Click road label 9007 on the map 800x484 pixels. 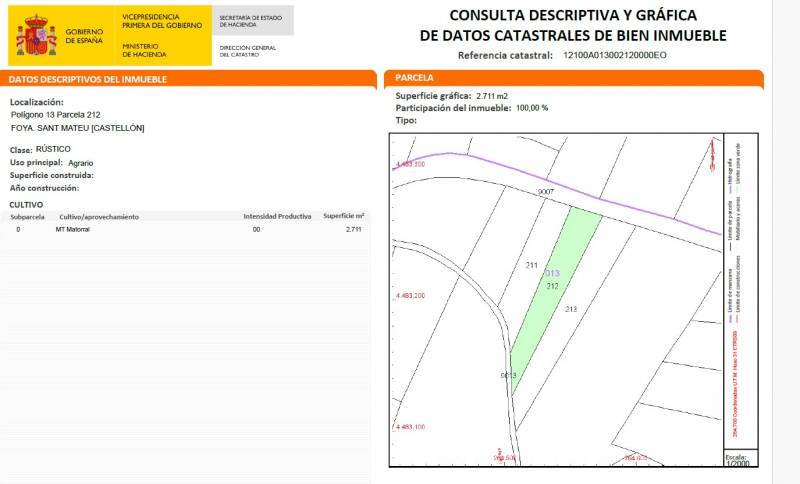tap(545, 191)
